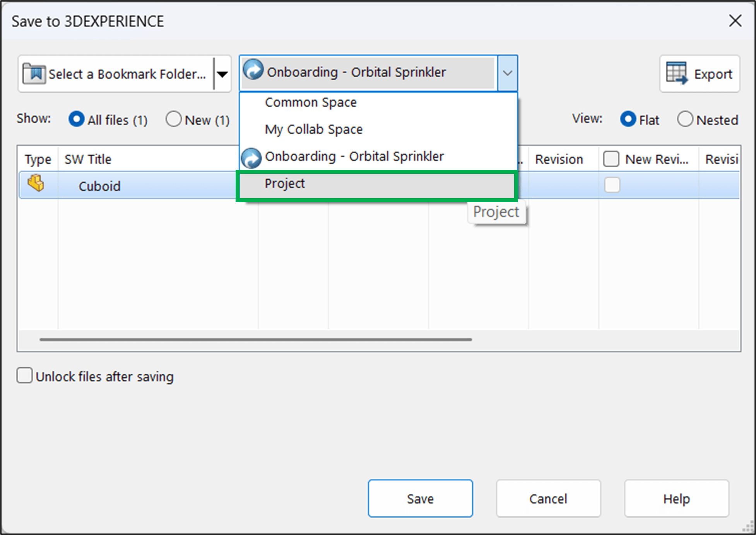The height and width of the screenshot is (535, 756).
Task: Open the collaborative space dropdown chevron
Action: coord(508,73)
